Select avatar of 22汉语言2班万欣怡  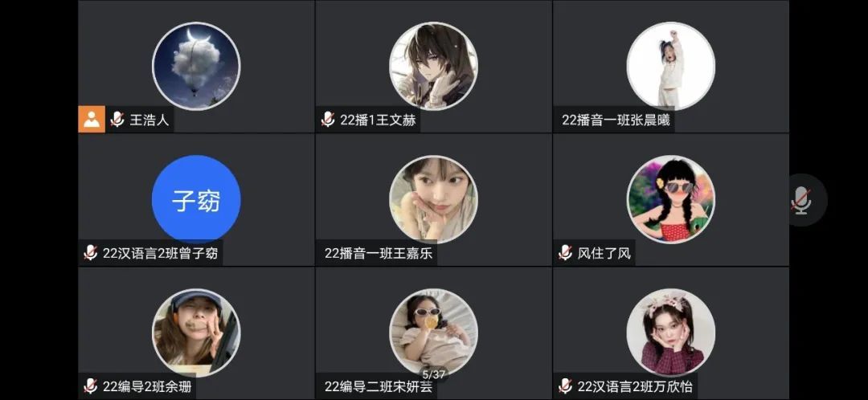click(x=671, y=333)
